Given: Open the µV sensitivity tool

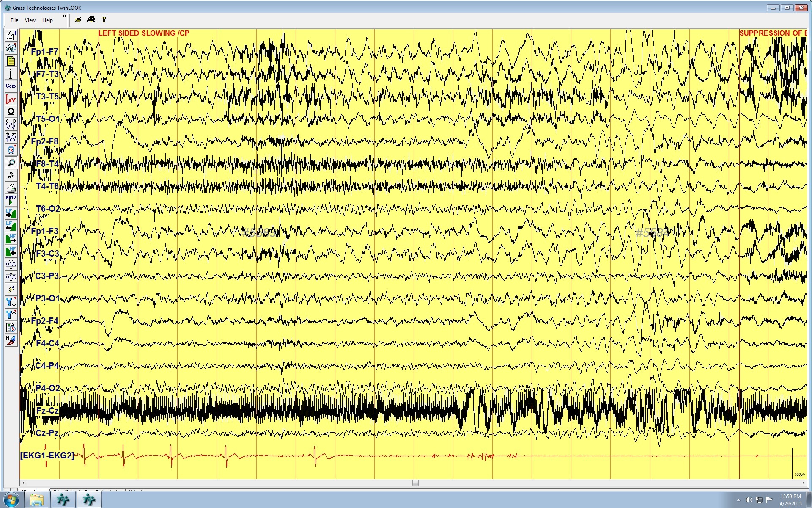Looking at the screenshot, I should (11, 99).
